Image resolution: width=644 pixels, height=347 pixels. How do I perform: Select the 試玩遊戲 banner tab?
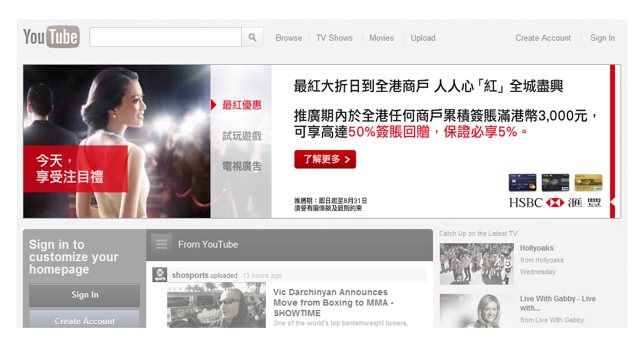[242, 136]
